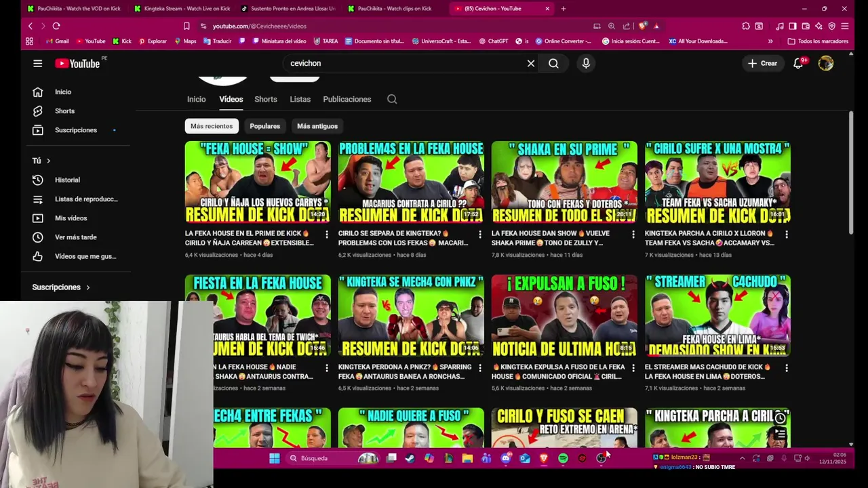Open Brave VPN shield icon
Screen dimensions: 868x488
pyautogui.click(x=831, y=26)
